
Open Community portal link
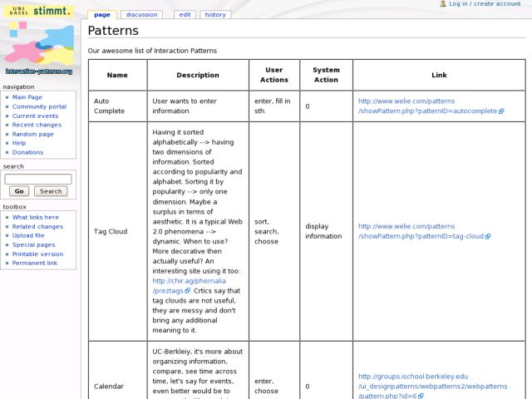39,106
